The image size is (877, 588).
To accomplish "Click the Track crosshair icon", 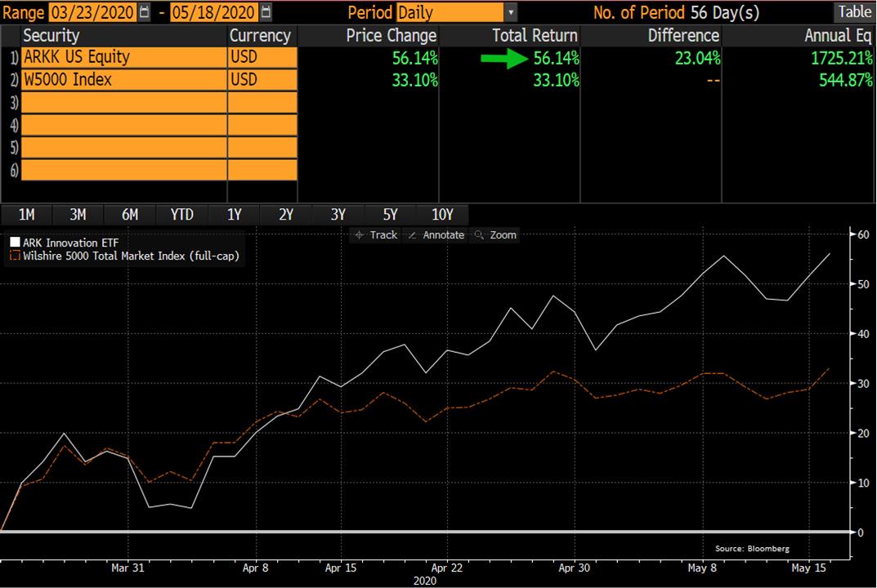I will [x=359, y=235].
